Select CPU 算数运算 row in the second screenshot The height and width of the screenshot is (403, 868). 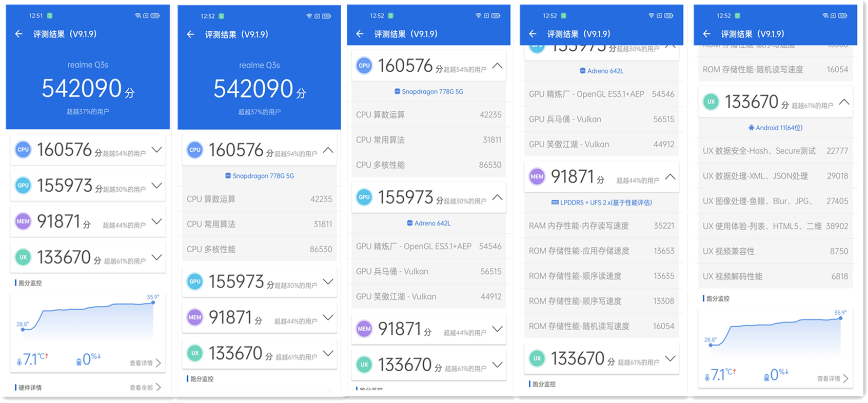pos(259,199)
